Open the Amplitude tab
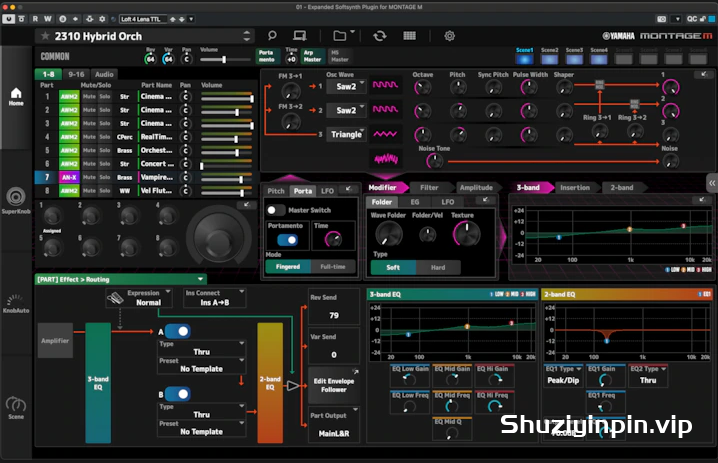718x463 pixels. coord(476,187)
